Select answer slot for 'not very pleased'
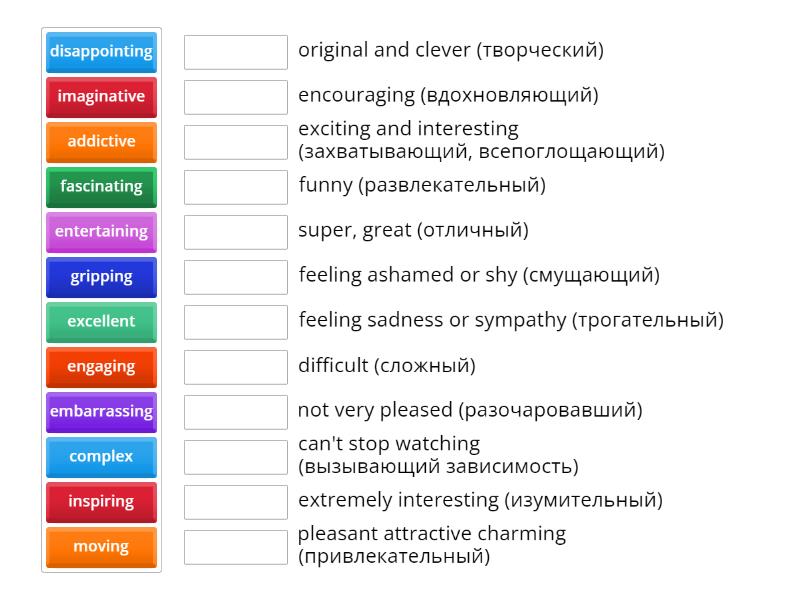Image resolution: width=800 pixels, height=600 pixels. click(x=236, y=412)
